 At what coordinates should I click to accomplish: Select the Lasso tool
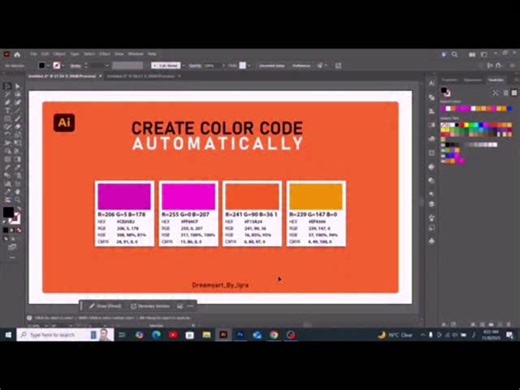tap(17, 94)
